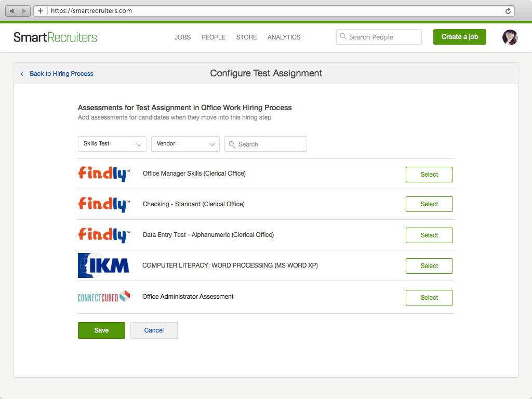
Task: Click the plus new tab button
Action: pyautogui.click(x=41, y=11)
